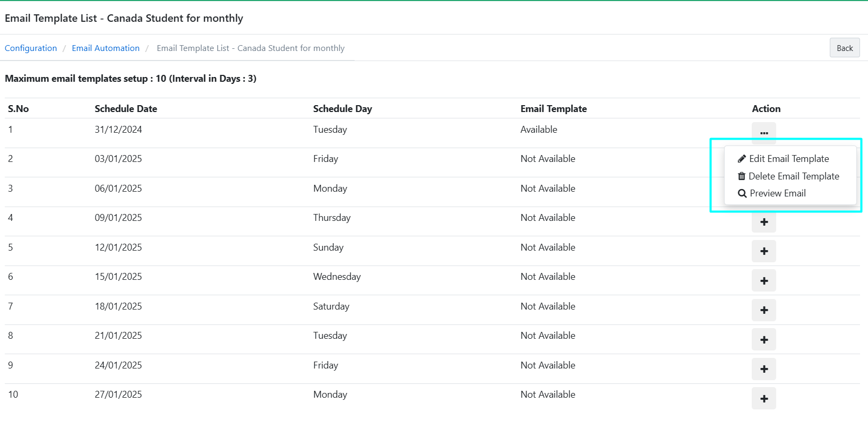Click the Email Template column header
The height and width of the screenshot is (437, 868).
coord(553,109)
